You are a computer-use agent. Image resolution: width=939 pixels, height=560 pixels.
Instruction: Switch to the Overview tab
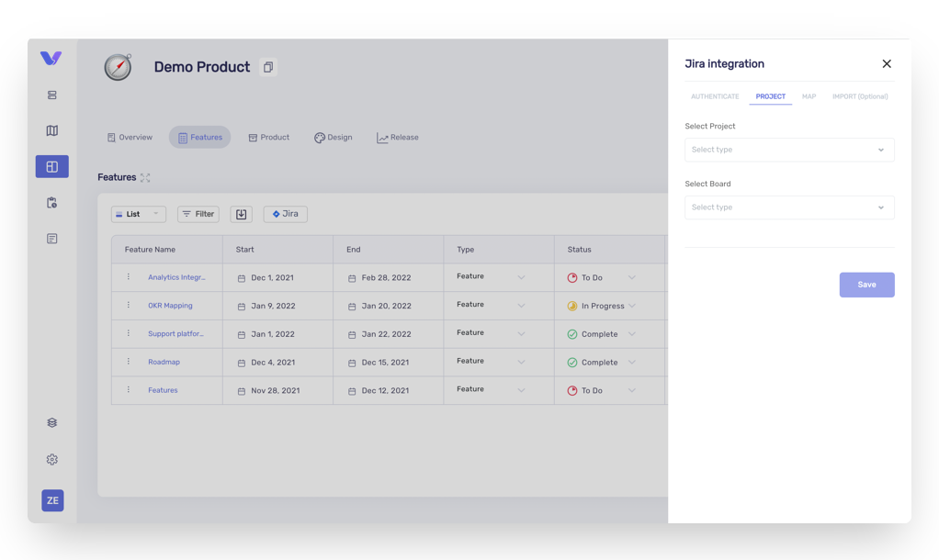pyautogui.click(x=130, y=138)
